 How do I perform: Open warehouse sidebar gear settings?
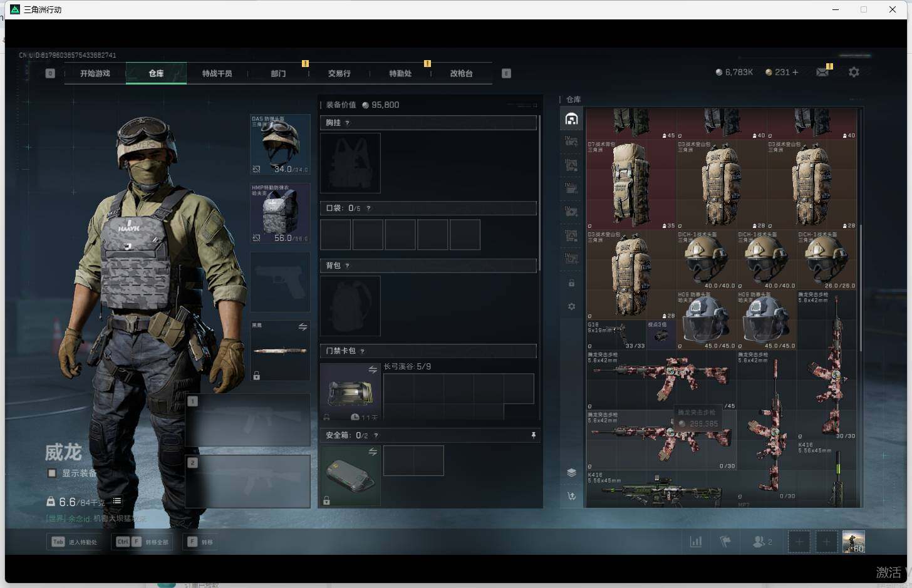pos(571,306)
